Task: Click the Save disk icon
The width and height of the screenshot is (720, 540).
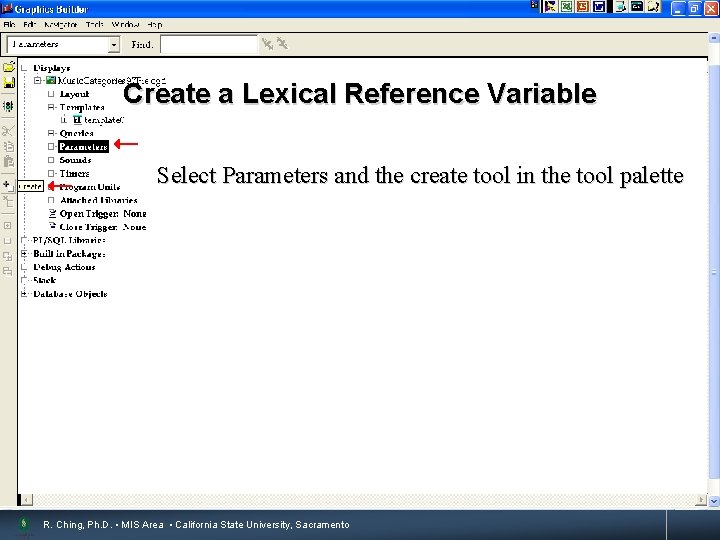Action: 9,83
